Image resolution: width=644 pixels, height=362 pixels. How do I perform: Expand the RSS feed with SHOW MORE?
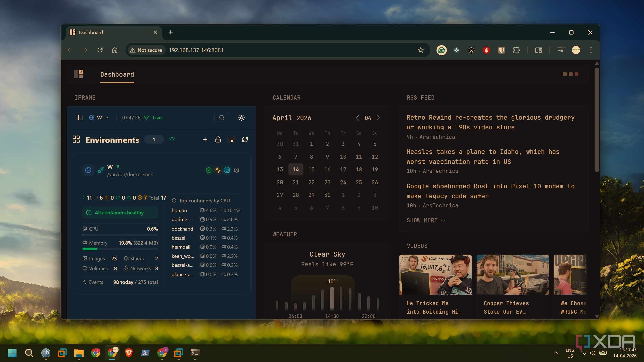[x=426, y=220]
